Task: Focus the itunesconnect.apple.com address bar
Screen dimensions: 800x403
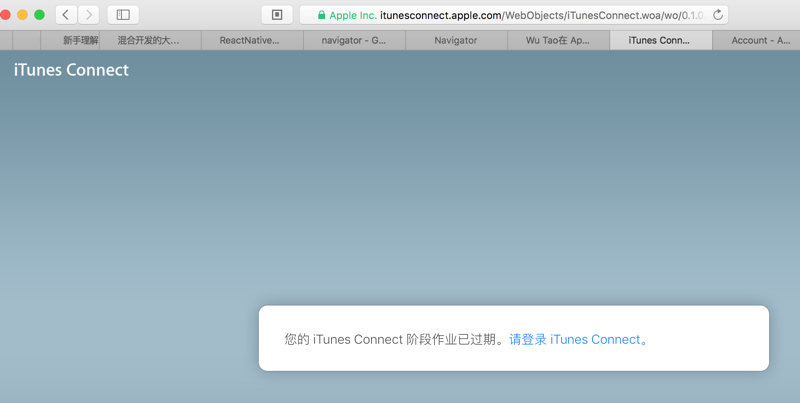Action: coord(514,15)
